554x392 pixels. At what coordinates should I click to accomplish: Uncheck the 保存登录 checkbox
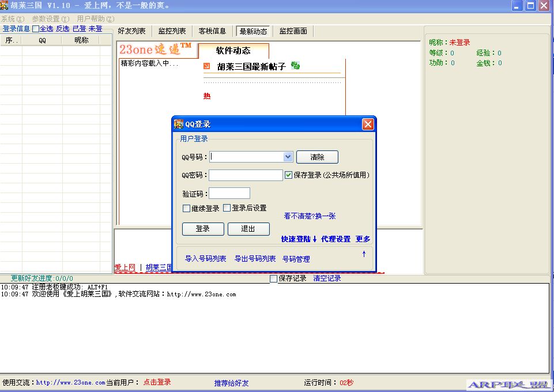click(288, 175)
